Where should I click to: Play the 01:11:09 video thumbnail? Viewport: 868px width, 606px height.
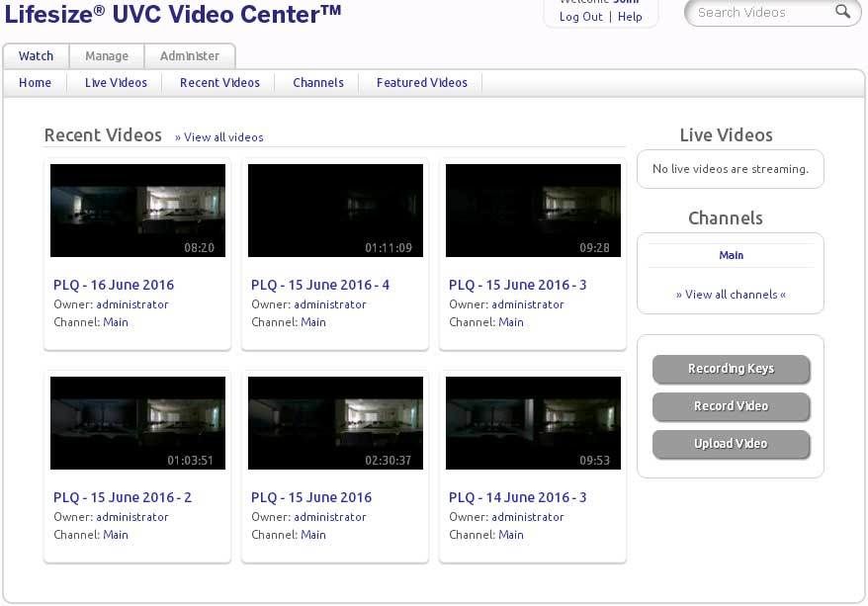pyautogui.click(x=335, y=211)
